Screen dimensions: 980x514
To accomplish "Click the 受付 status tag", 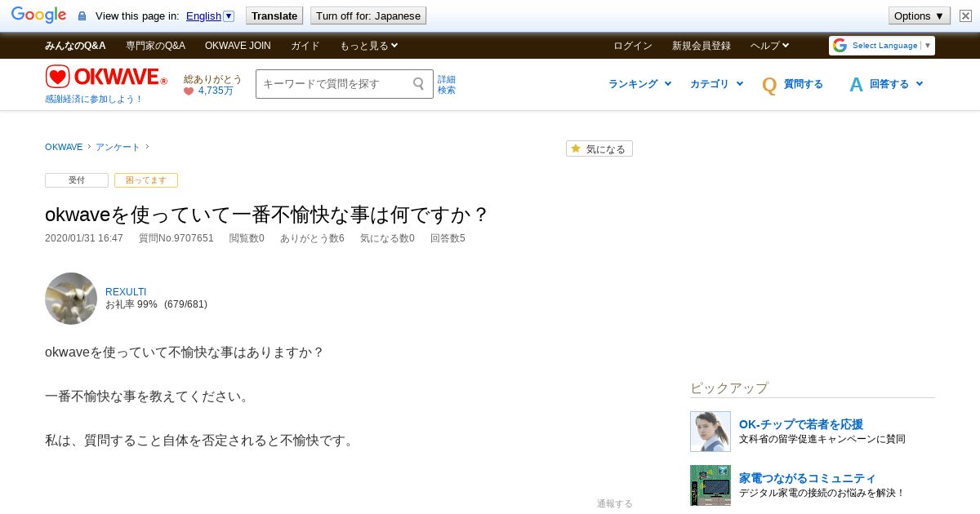I will (x=77, y=180).
